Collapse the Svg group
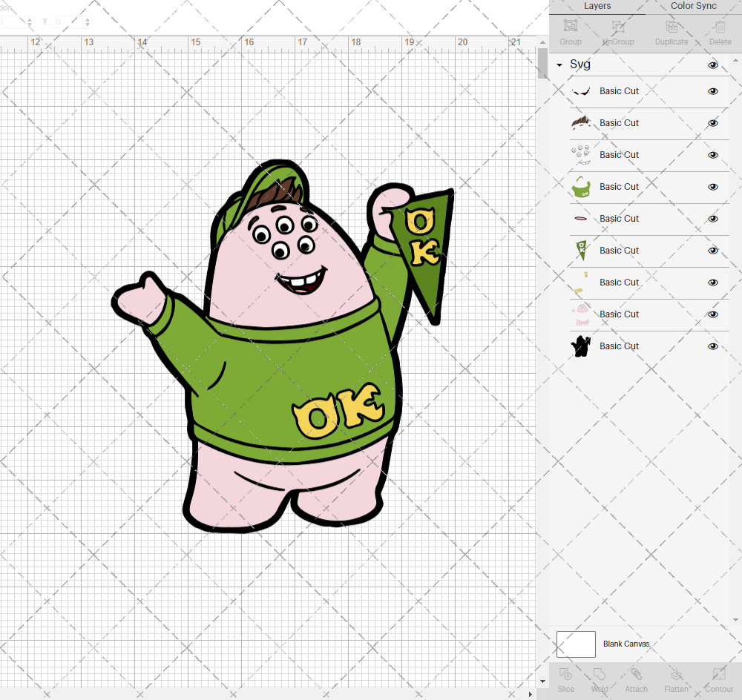 tap(559, 65)
